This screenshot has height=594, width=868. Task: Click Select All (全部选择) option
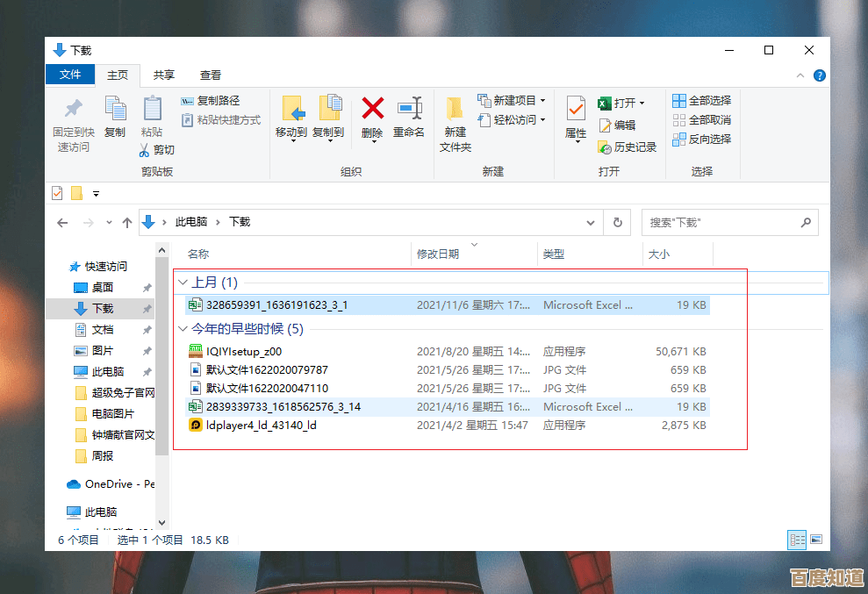click(702, 101)
